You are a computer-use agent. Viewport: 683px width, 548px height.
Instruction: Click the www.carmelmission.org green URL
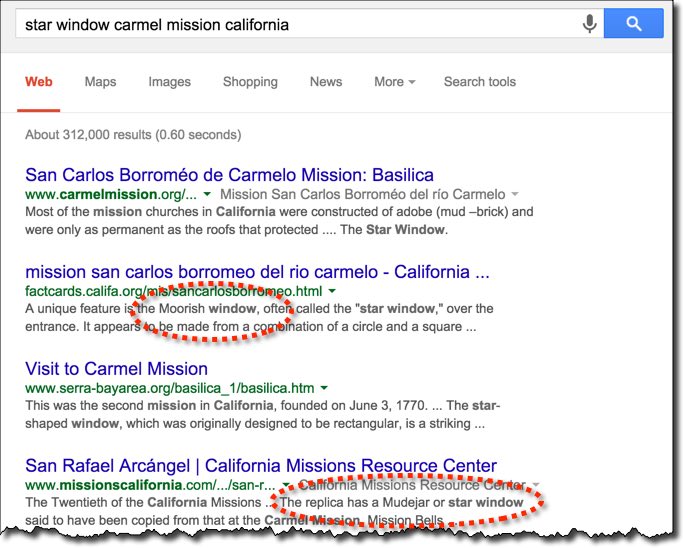[x=111, y=194]
